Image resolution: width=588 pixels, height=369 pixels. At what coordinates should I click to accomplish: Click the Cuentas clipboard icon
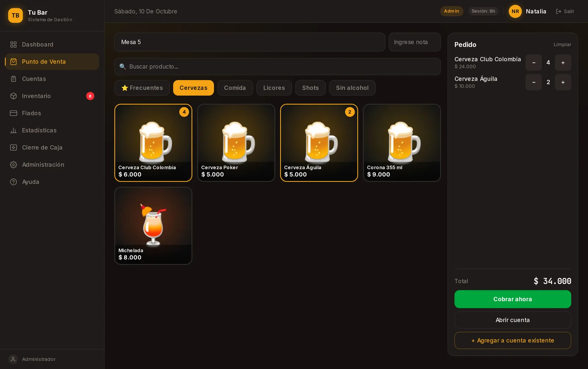(14, 79)
